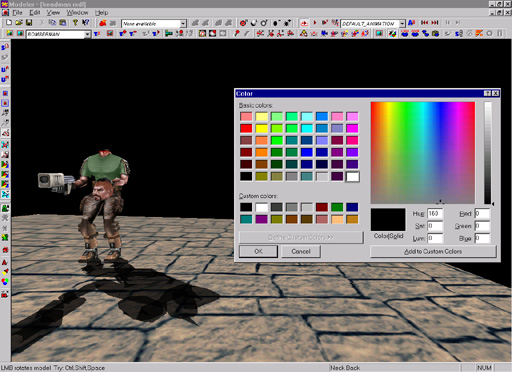Click the Save floppy disk icon
The width and height of the screenshot is (512, 372).
coord(29,23)
